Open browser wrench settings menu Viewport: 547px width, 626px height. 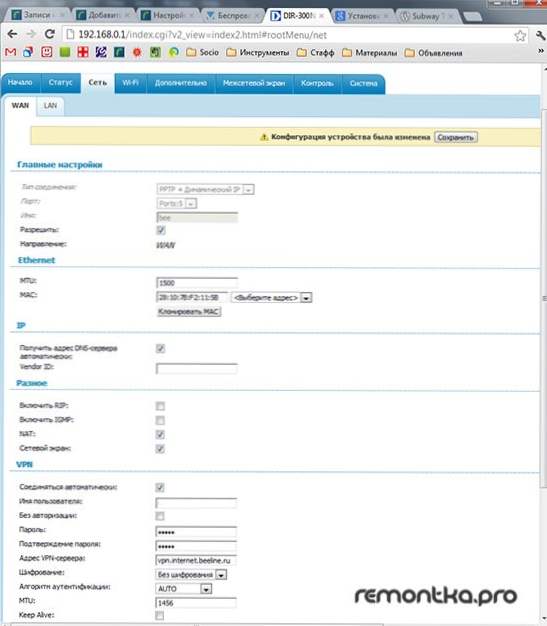pyautogui.click(x=541, y=36)
